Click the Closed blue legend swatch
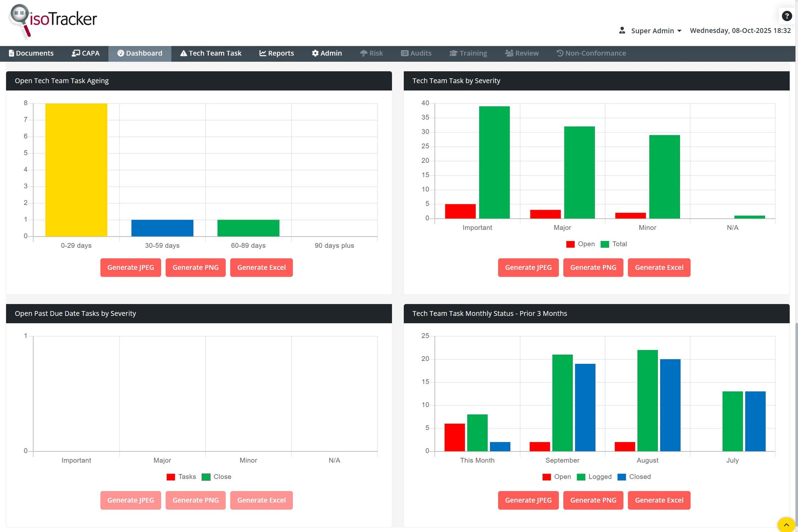This screenshot has width=798, height=532. click(x=622, y=477)
